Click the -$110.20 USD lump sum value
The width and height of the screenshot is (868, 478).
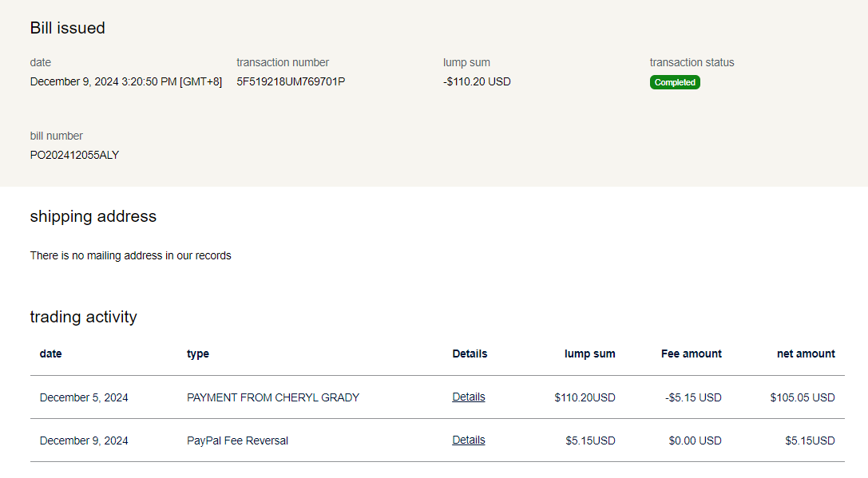tap(477, 81)
